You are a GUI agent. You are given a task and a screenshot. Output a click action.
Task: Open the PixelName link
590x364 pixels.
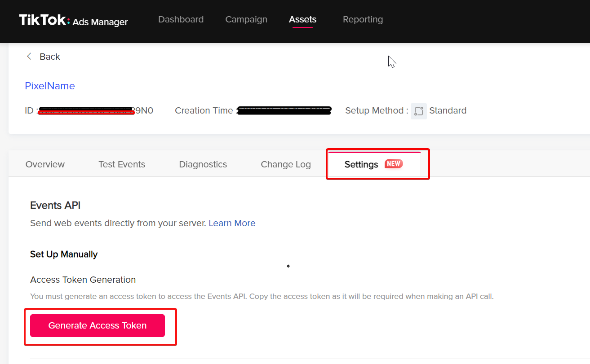(50, 86)
